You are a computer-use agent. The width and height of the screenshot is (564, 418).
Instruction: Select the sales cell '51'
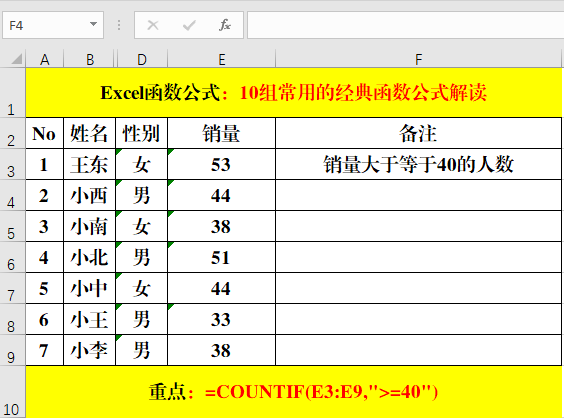[222, 257]
